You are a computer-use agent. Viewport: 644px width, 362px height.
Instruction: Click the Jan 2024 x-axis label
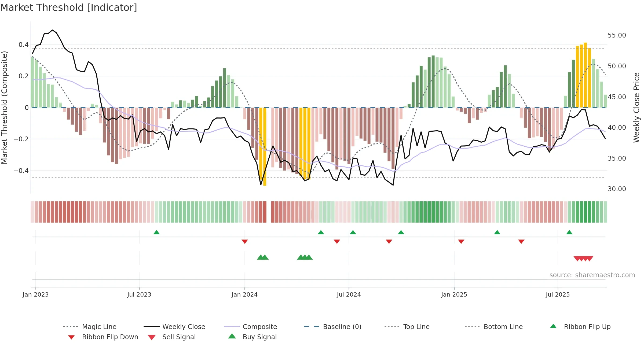click(x=245, y=294)
